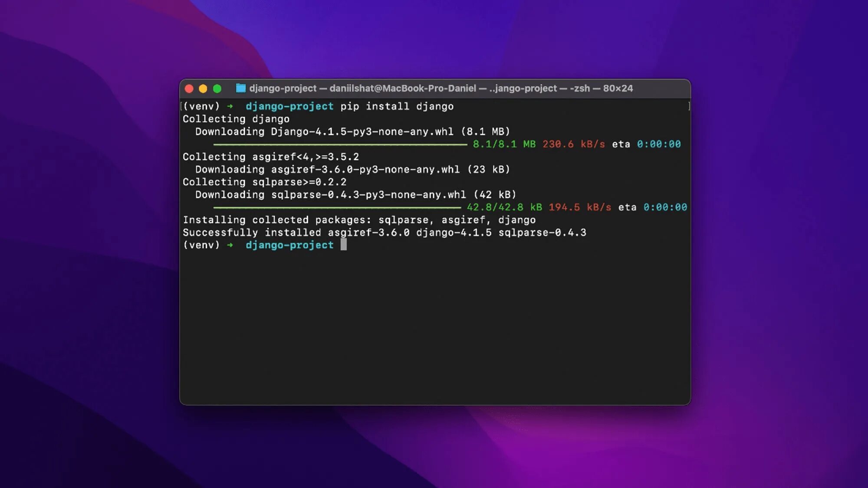The image size is (868, 488).
Task: Click the red '230.6 kB/s' speed text
Action: click(x=573, y=144)
